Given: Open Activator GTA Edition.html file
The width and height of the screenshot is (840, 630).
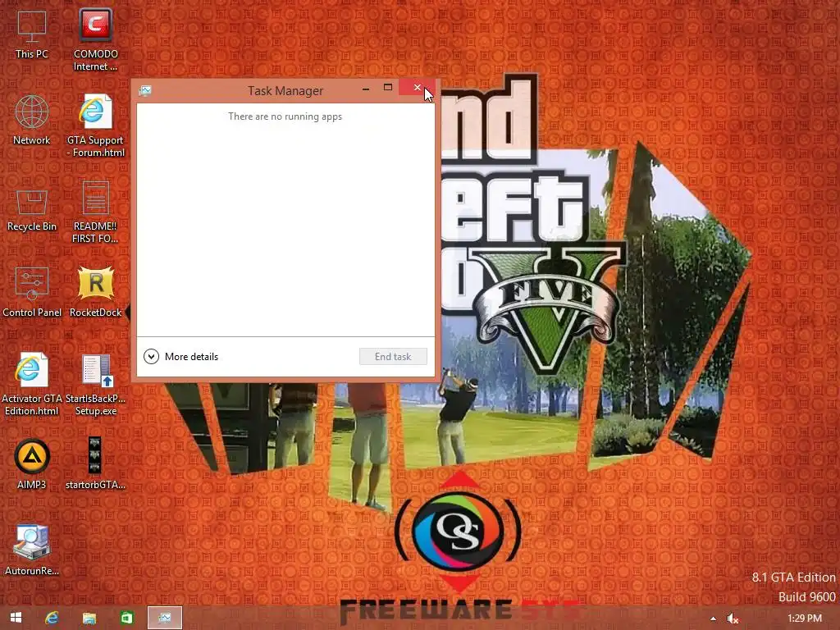Looking at the screenshot, I should pos(32,384).
